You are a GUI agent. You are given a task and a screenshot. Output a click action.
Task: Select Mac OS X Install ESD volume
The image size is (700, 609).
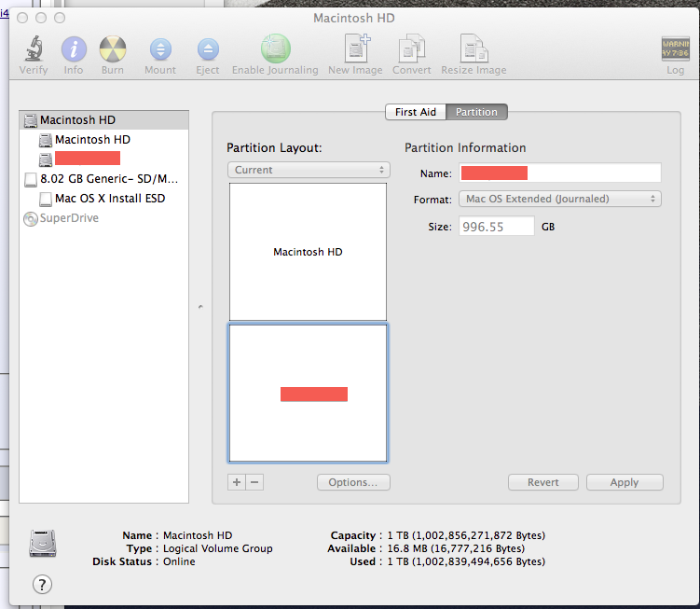click(x=104, y=199)
